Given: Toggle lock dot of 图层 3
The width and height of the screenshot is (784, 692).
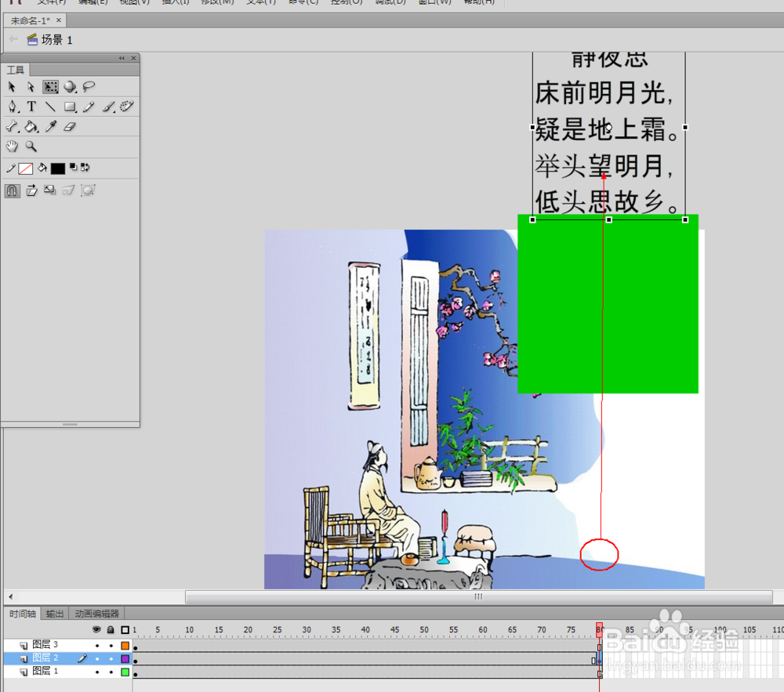Looking at the screenshot, I should (x=111, y=646).
